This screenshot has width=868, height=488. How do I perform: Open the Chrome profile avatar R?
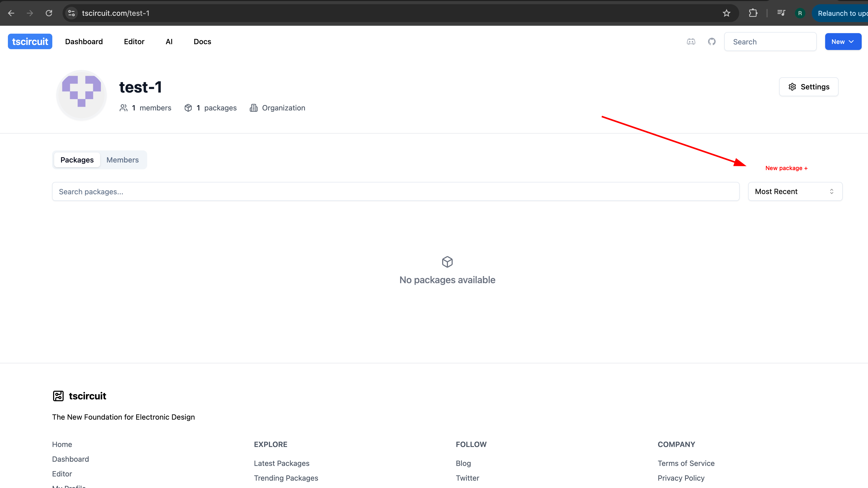(x=800, y=13)
